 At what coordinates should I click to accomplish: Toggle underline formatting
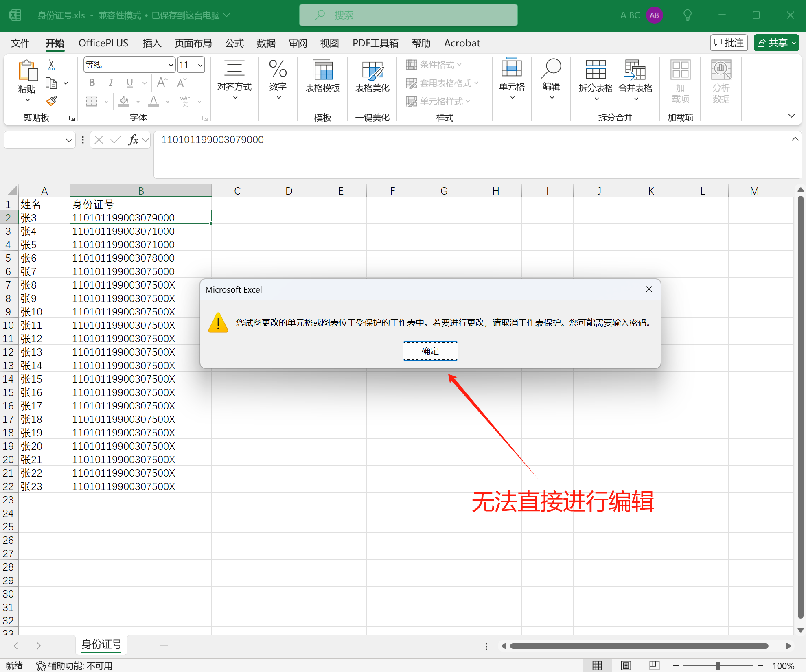(x=129, y=82)
